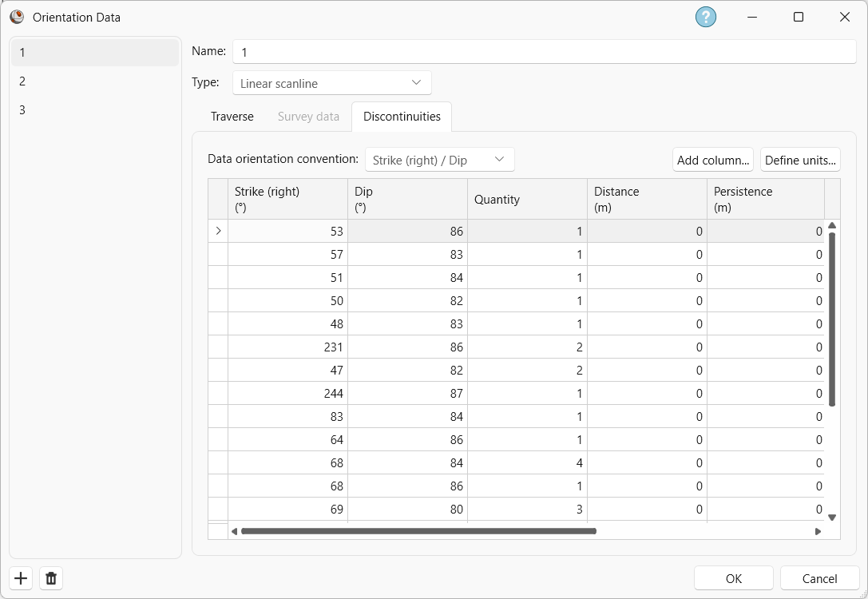Click the current row indicator arrow in the table

click(218, 231)
